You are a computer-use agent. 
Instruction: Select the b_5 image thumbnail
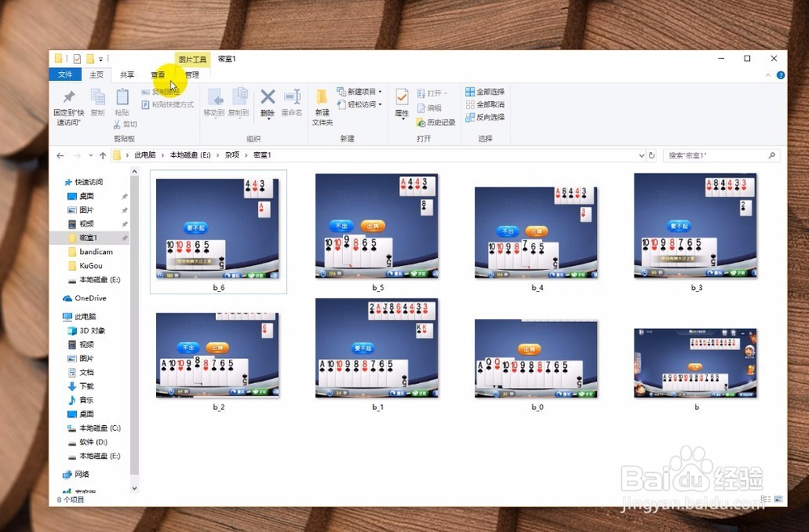pyautogui.click(x=377, y=226)
